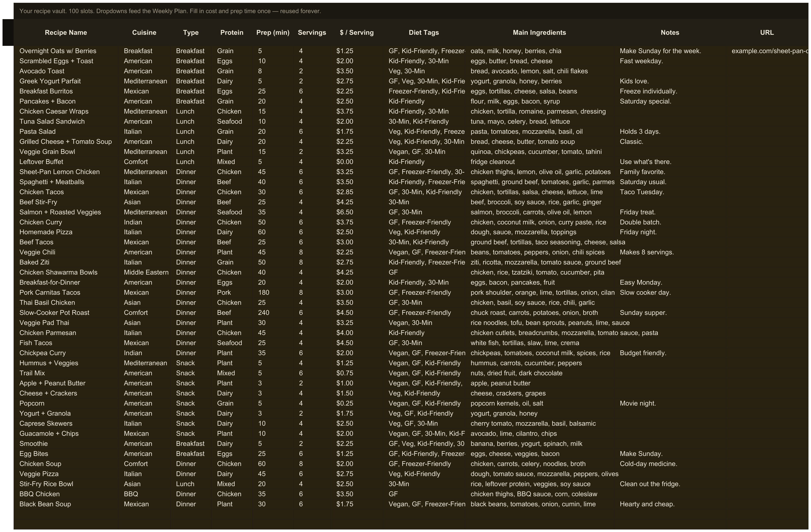Click the Beef Tacos cell
This screenshot has height=532, width=811.
pos(66,243)
